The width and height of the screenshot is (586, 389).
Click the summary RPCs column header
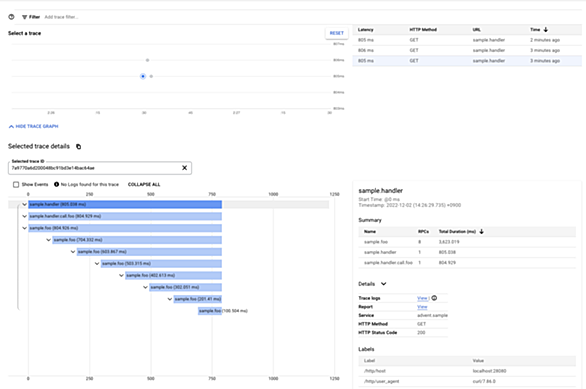coord(423,232)
